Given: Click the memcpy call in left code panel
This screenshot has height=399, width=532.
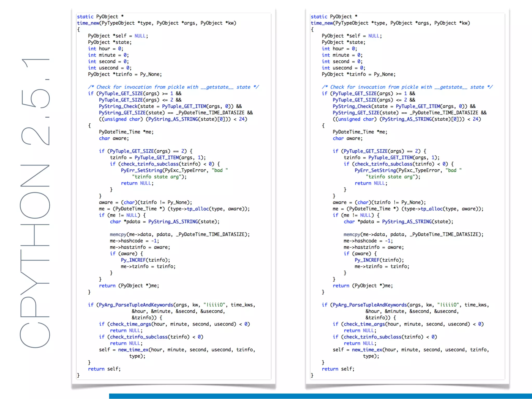Looking at the screenshot, I should click(x=118, y=234).
